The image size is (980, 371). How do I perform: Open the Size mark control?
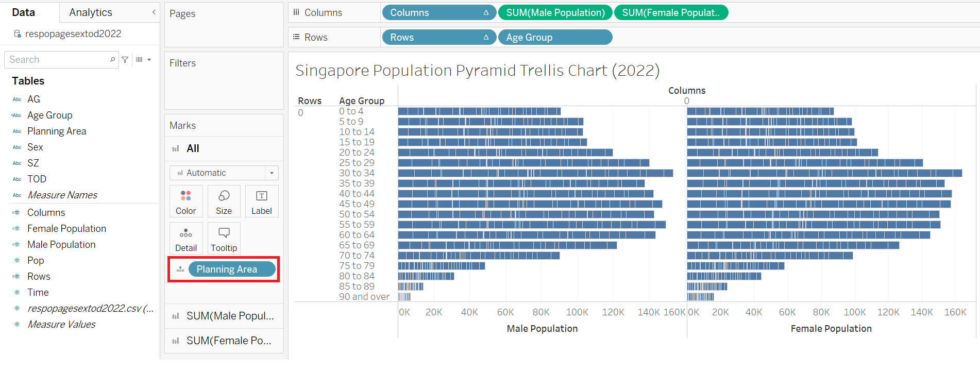(224, 201)
